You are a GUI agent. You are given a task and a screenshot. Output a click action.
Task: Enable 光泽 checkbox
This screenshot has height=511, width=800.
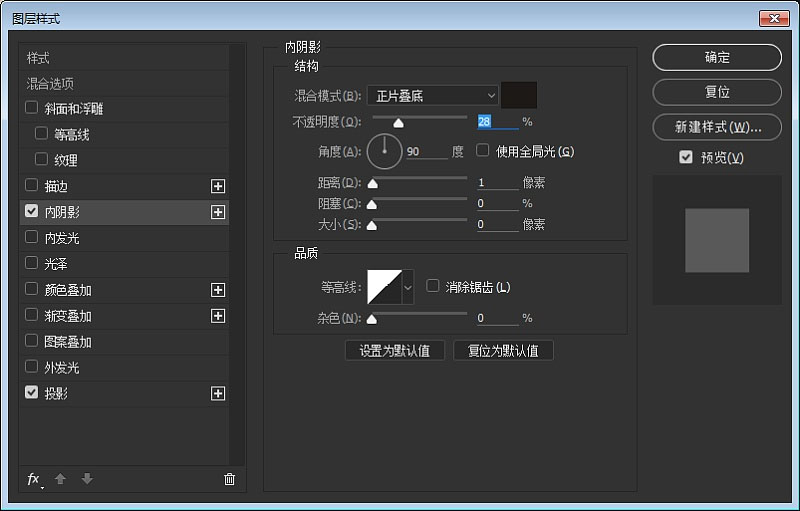pyautogui.click(x=32, y=263)
